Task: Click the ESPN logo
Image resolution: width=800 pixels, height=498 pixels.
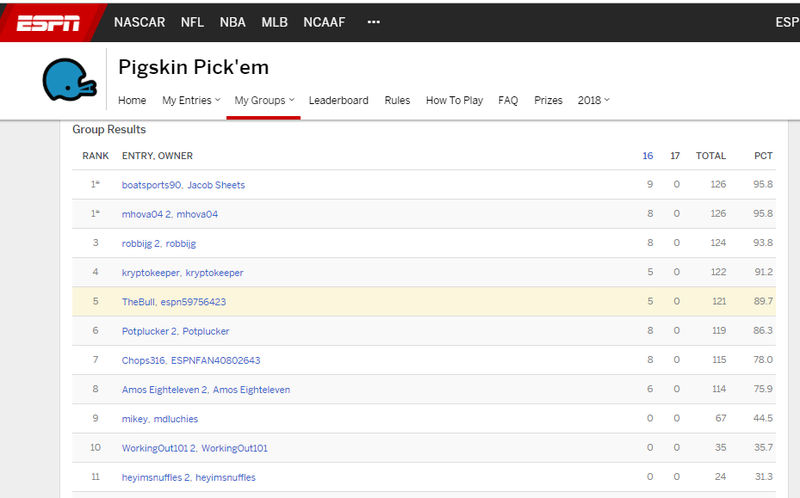Action: [x=48, y=23]
